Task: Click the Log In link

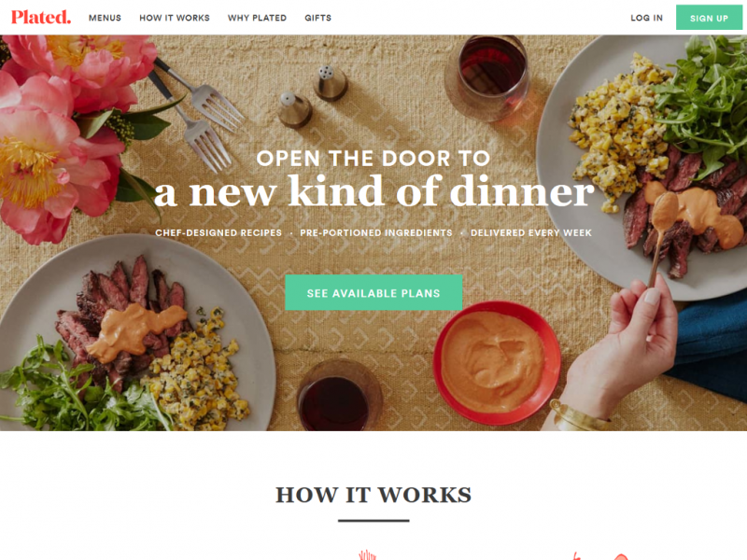Action: tap(646, 18)
